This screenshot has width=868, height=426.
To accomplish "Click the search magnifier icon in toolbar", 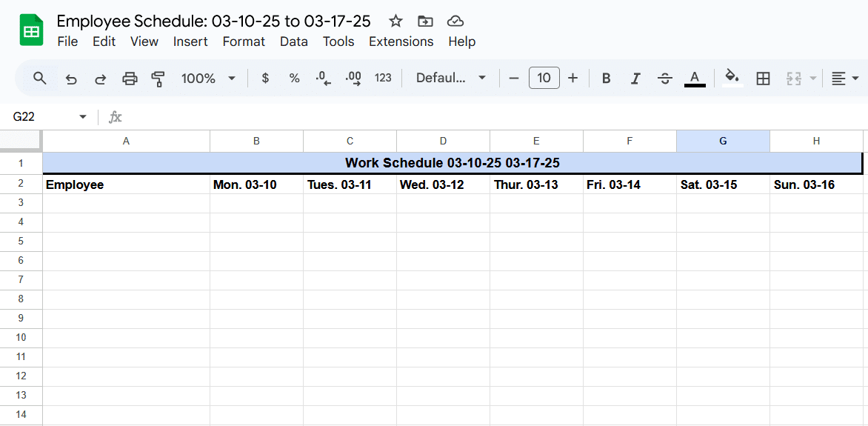I will 39,78.
